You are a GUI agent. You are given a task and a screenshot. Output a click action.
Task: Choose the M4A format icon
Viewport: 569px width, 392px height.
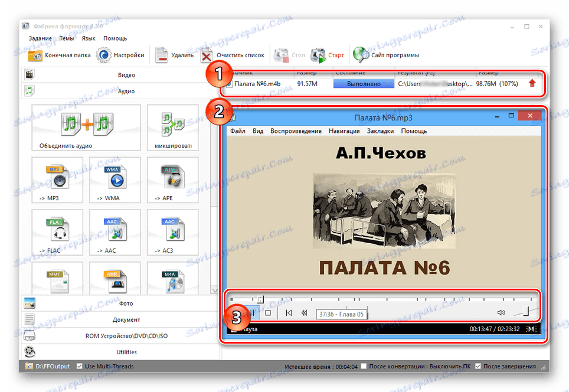click(173, 279)
